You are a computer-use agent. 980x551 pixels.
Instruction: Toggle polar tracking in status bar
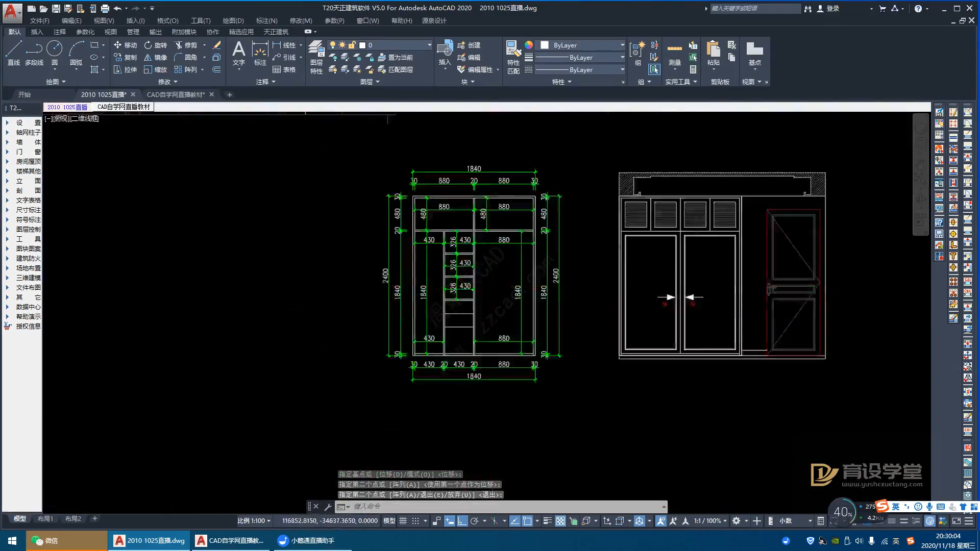[x=474, y=521]
